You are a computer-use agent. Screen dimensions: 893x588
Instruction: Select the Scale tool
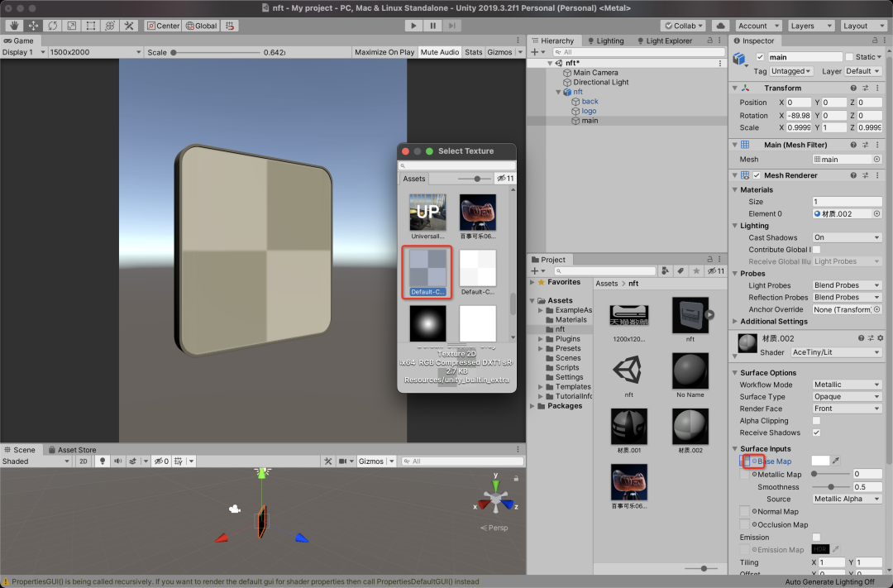click(72, 26)
